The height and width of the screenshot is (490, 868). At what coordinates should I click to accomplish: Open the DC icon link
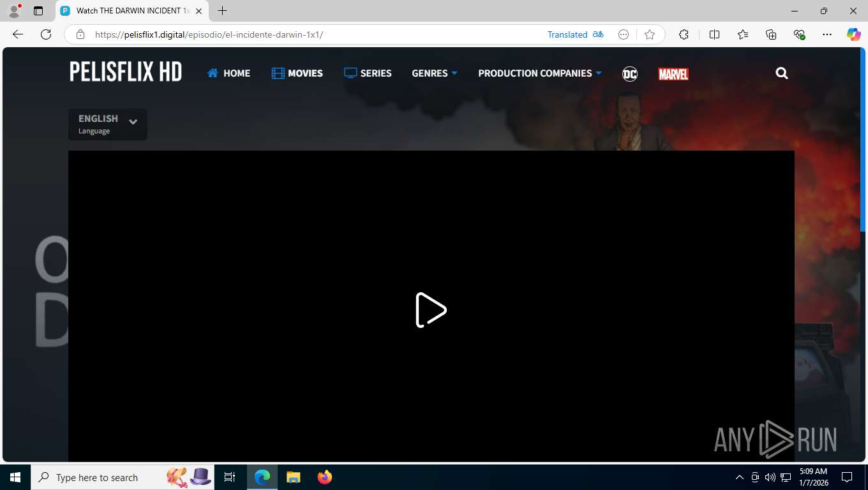(630, 73)
